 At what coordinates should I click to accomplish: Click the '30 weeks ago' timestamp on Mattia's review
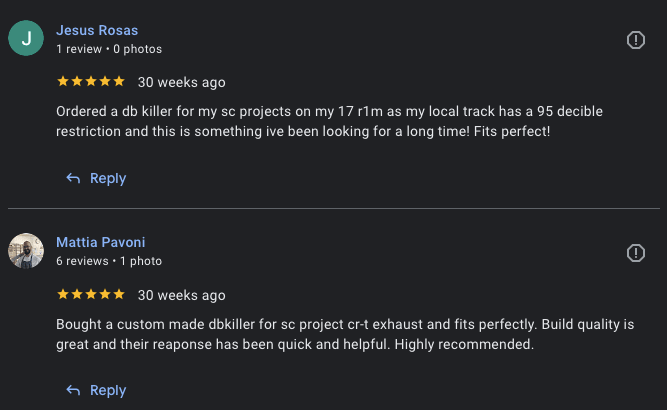coord(181,295)
